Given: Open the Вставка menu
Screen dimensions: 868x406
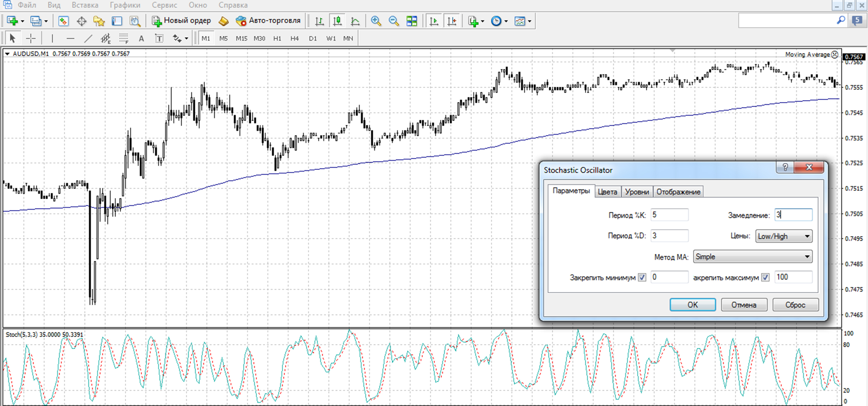Looking at the screenshot, I should pyautogui.click(x=85, y=5).
